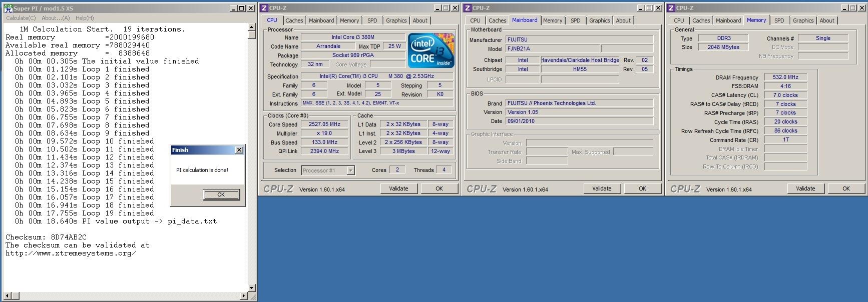
Task: Click the CPU-Z icon of the CPU tab window
Action: [x=264, y=8]
